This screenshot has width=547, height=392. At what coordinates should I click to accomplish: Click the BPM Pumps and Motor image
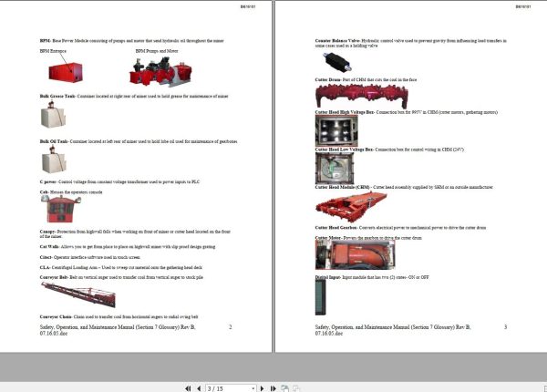click(x=160, y=71)
